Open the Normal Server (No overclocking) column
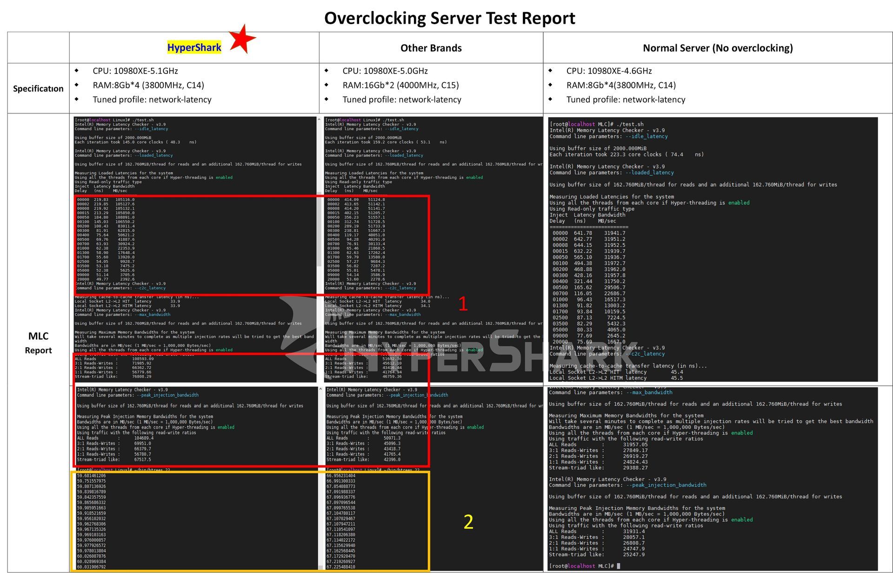The width and height of the screenshot is (893, 588). pos(719,48)
